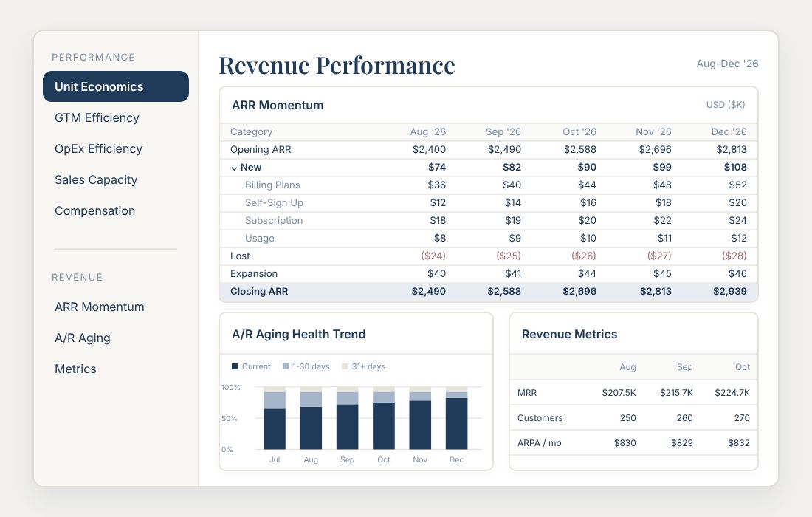Screen dimensions: 812x517
Task: Select OpEx Efficiency in sidebar
Action: (98, 148)
